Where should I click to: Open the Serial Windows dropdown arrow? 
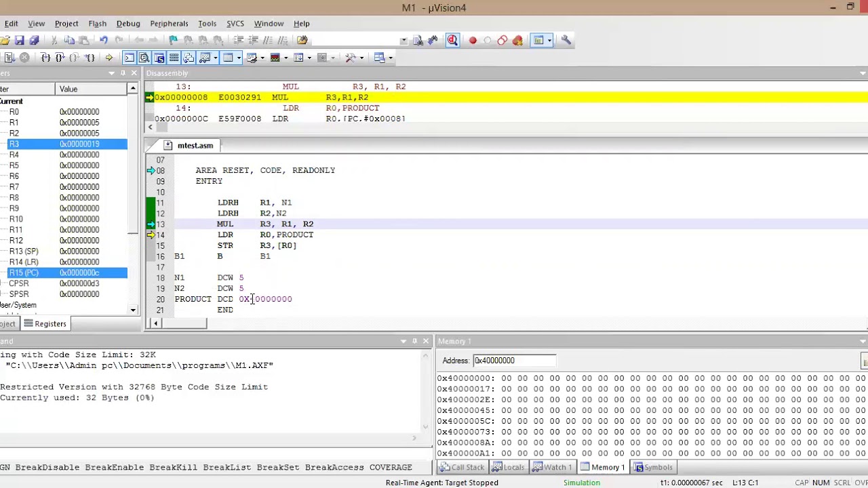click(262, 58)
